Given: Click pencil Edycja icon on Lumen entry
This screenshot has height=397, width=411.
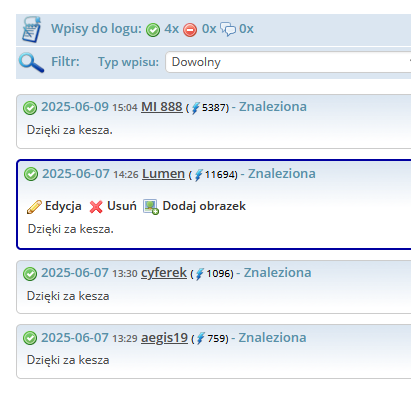Looking at the screenshot, I should (34, 207).
